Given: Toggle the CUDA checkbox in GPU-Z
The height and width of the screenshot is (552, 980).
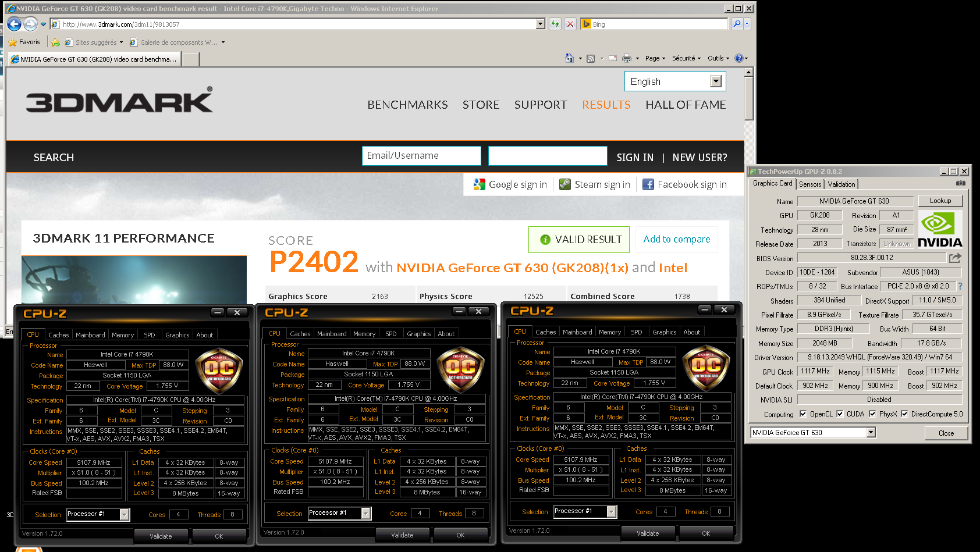Looking at the screenshot, I should coord(840,414).
